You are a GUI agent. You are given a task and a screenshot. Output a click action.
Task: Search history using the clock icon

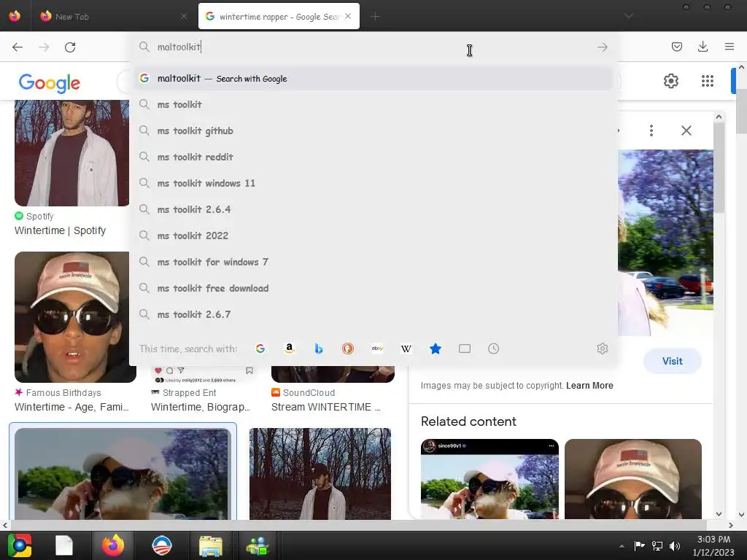pos(494,349)
